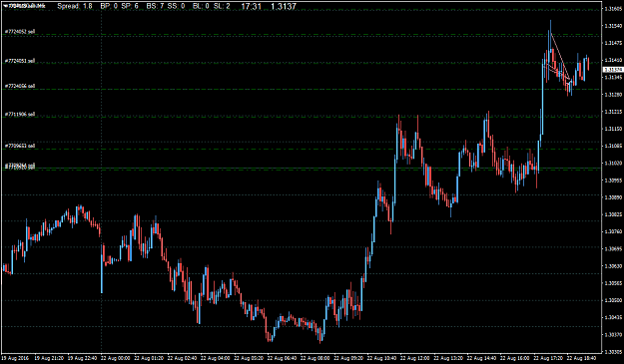
Task: Click the chart symbol triangle marker
Action: pos(6,6)
